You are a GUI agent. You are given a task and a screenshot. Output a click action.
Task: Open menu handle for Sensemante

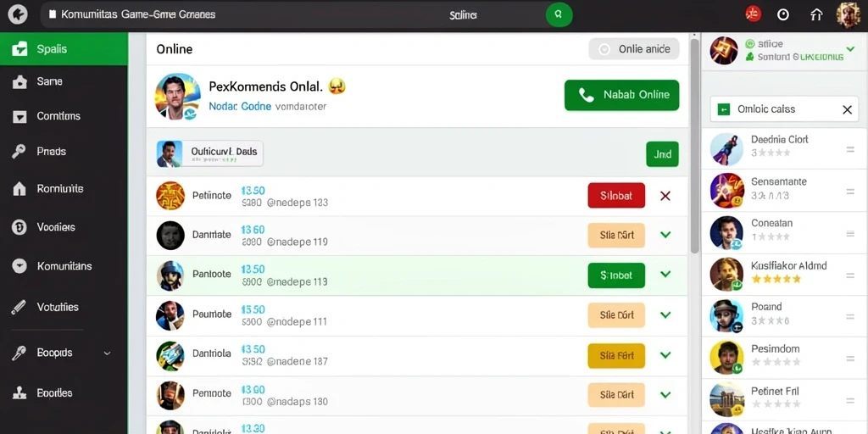pyautogui.click(x=850, y=192)
